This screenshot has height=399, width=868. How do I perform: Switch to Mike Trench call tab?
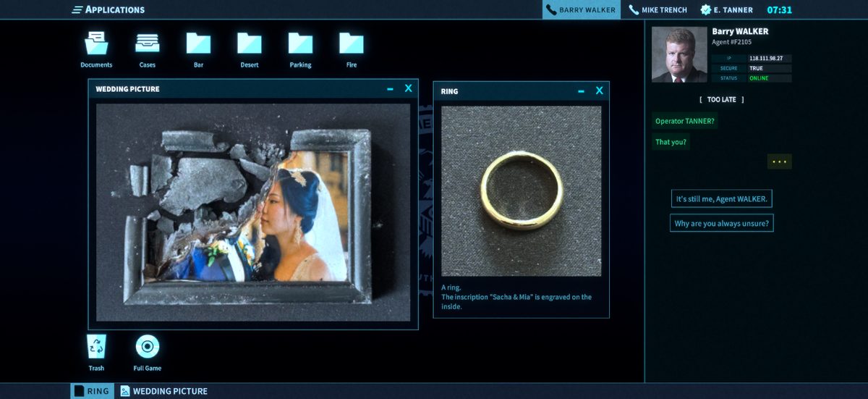(x=658, y=9)
